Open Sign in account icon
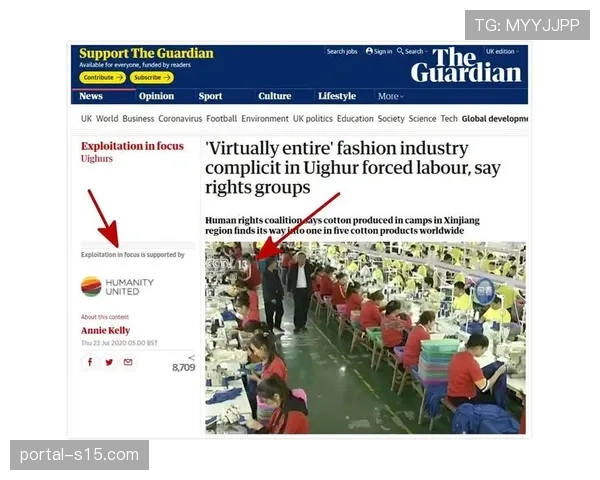The height and width of the screenshot is (480, 600). click(369, 51)
